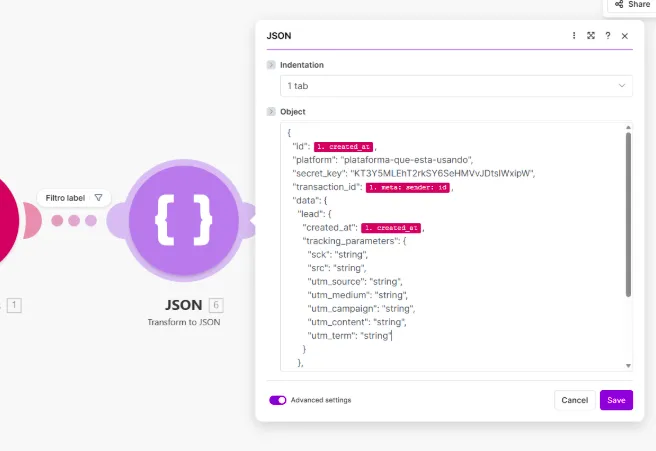656x451 pixels.
Task: Click the Object field scrollbar thumb
Action: (x=628, y=215)
